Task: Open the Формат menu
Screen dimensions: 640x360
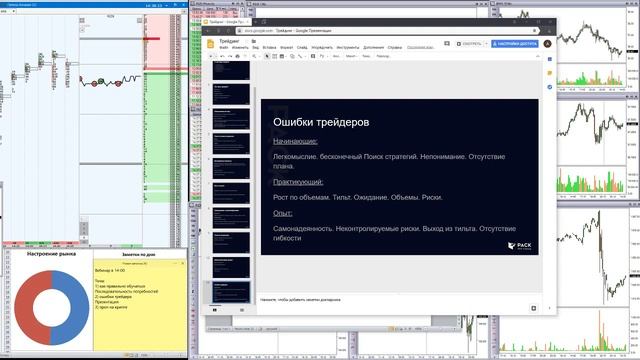Action: (x=287, y=48)
